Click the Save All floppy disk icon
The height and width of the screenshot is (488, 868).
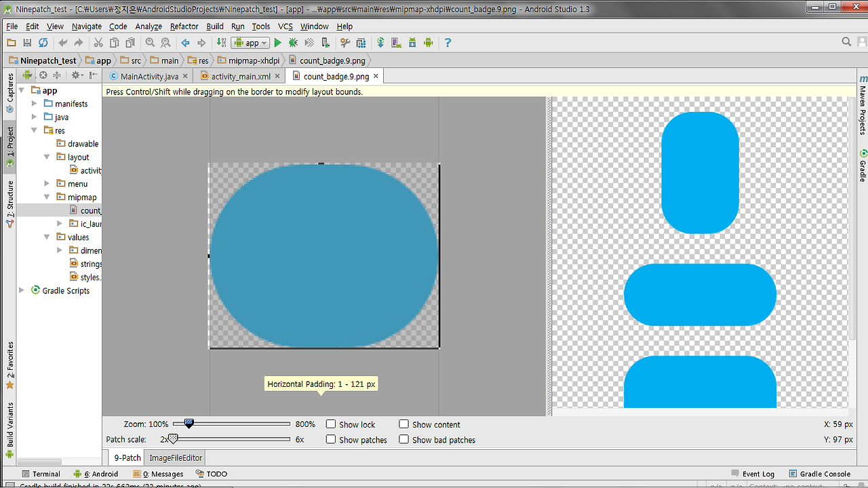tap(27, 43)
